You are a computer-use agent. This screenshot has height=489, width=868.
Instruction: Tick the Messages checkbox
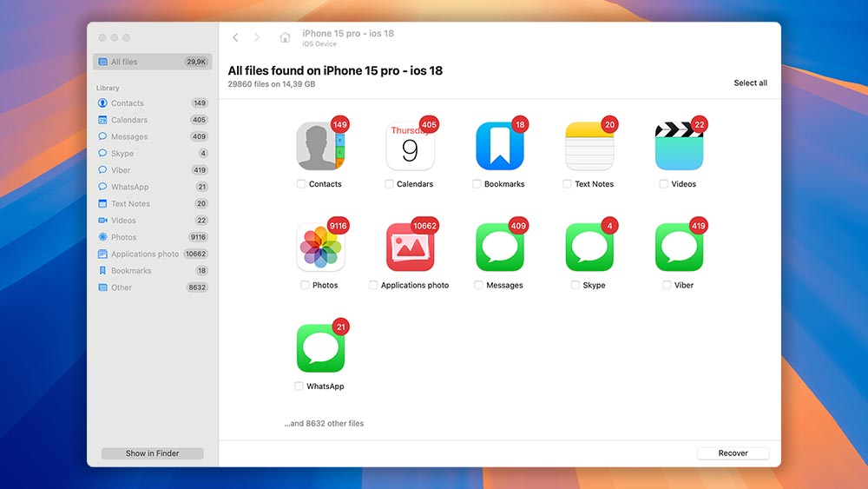click(478, 285)
